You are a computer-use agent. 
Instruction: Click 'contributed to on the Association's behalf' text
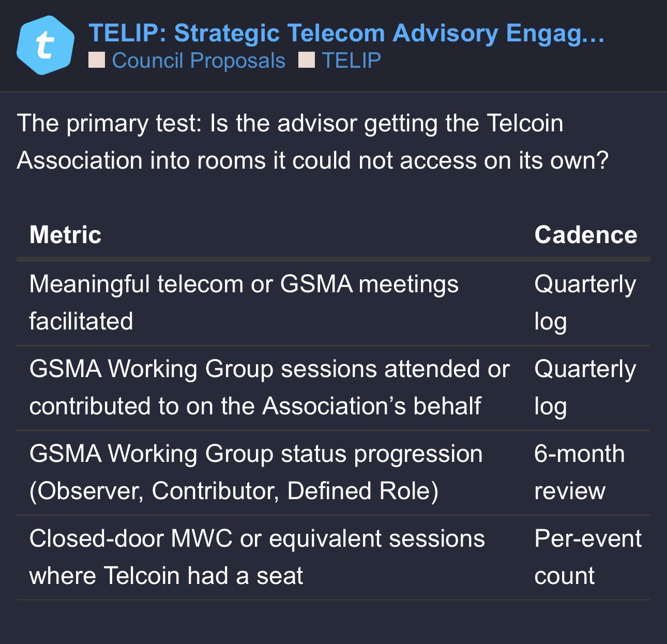click(x=255, y=406)
